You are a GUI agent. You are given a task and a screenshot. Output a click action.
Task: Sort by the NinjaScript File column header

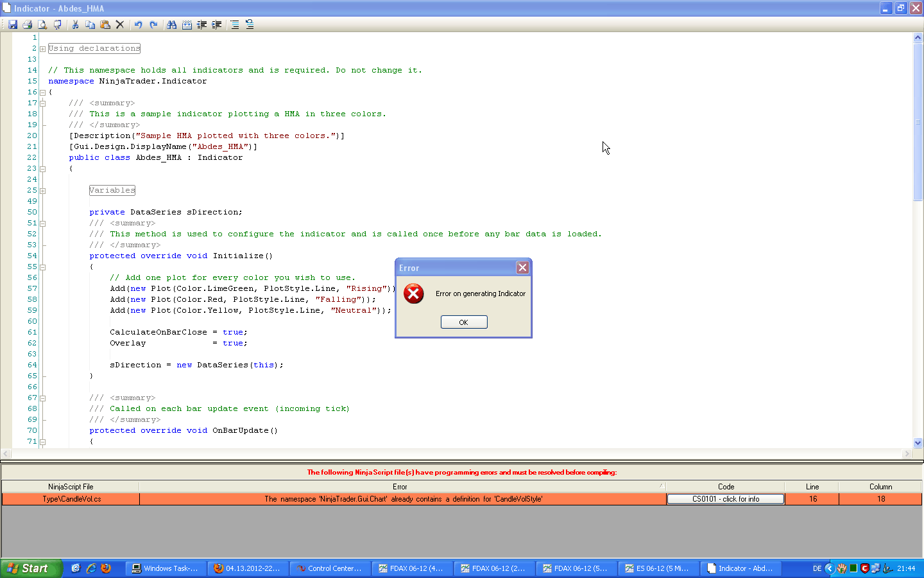point(71,487)
